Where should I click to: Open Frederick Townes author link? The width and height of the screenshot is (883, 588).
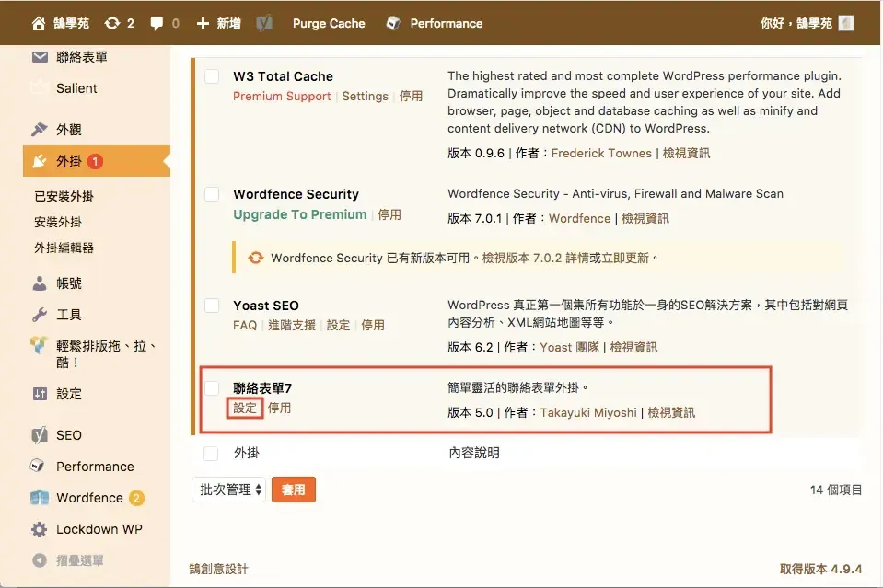(x=601, y=153)
